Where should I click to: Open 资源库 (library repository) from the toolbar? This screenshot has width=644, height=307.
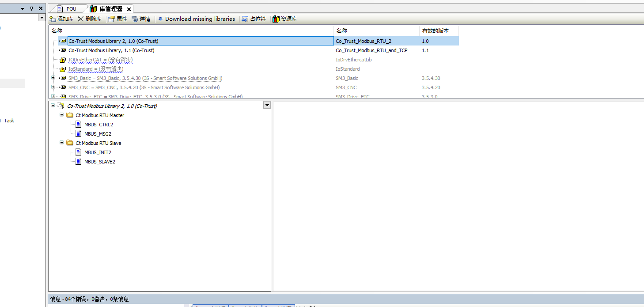[x=285, y=19]
